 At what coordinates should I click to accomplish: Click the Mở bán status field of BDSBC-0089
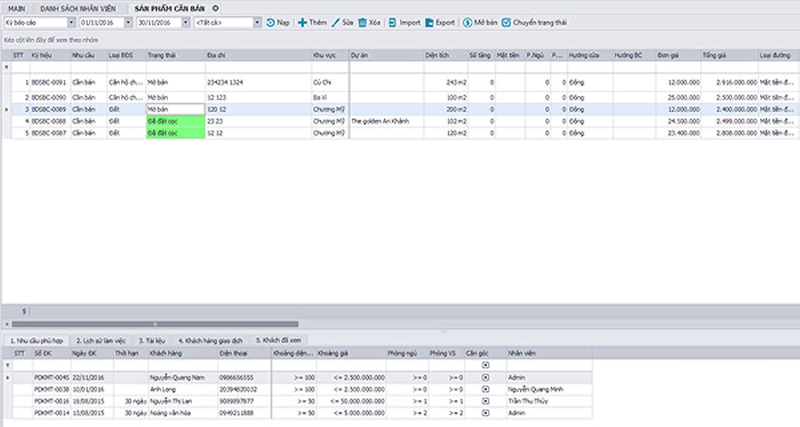[176, 109]
